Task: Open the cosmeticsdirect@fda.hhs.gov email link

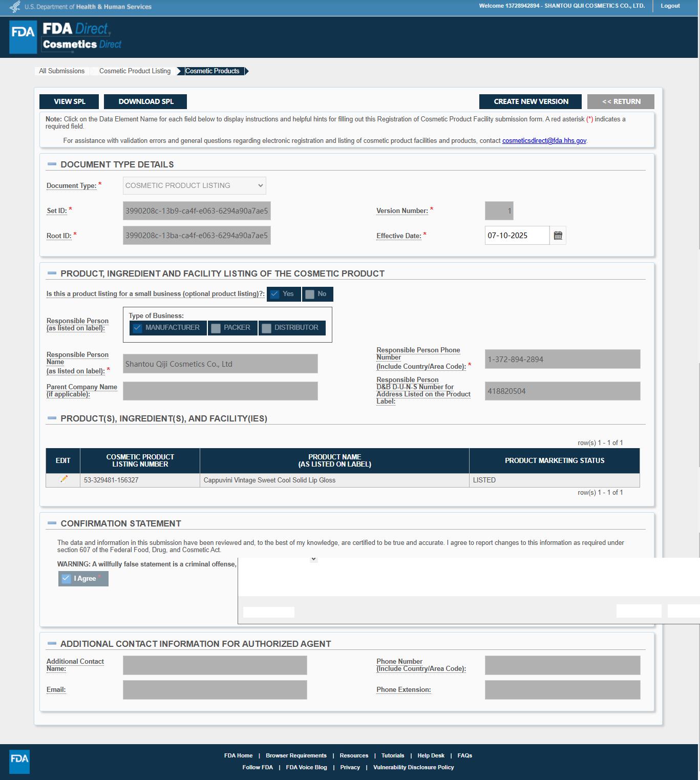Action: [x=544, y=141]
